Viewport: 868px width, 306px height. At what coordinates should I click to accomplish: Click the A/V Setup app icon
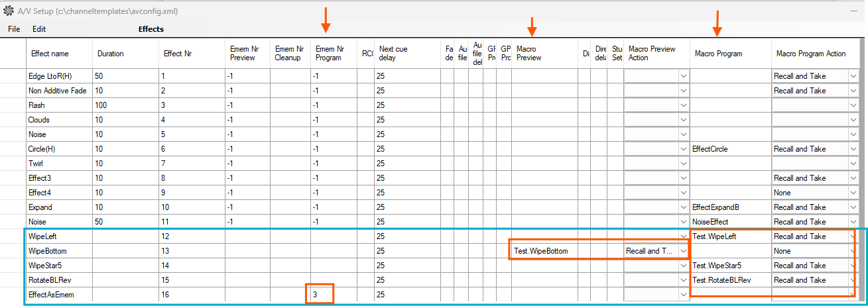click(9, 11)
